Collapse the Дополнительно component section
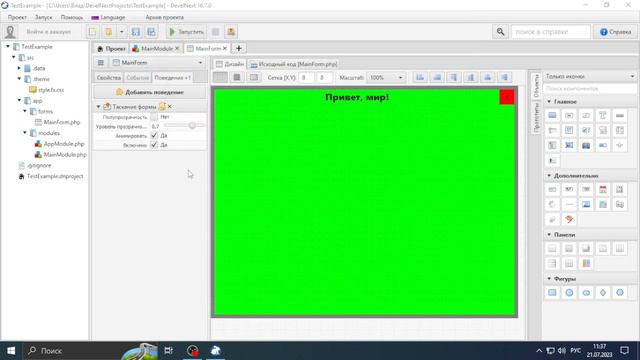Image resolution: width=640 pixels, height=360 pixels. [x=549, y=176]
